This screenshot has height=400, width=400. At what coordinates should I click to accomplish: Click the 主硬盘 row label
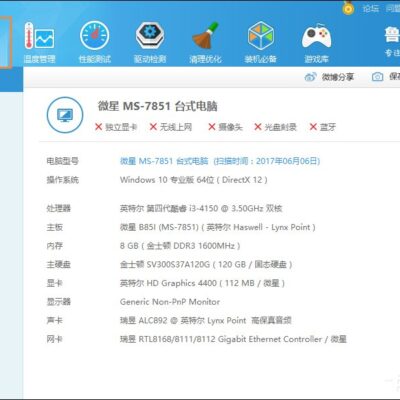(58, 265)
